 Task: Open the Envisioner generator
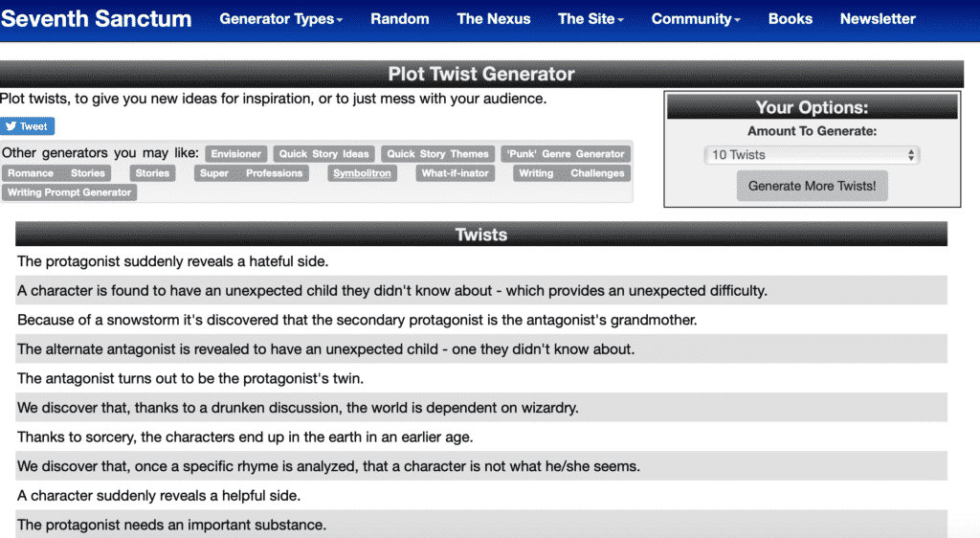point(235,154)
